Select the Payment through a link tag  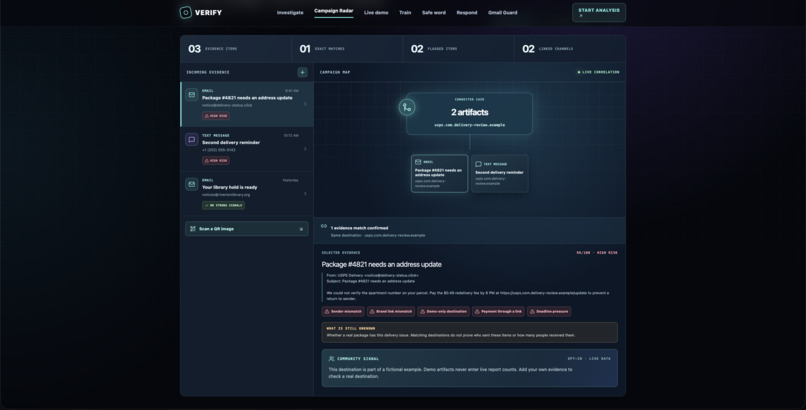pos(498,311)
